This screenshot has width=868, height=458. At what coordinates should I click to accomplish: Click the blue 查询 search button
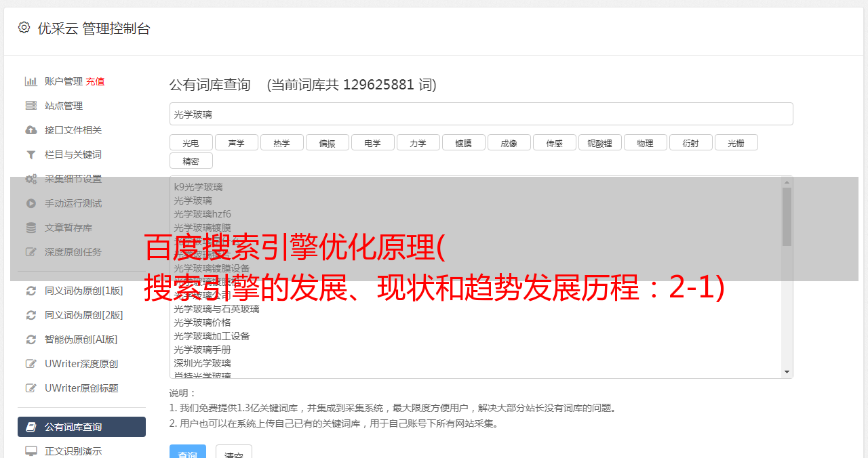click(188, 452)
